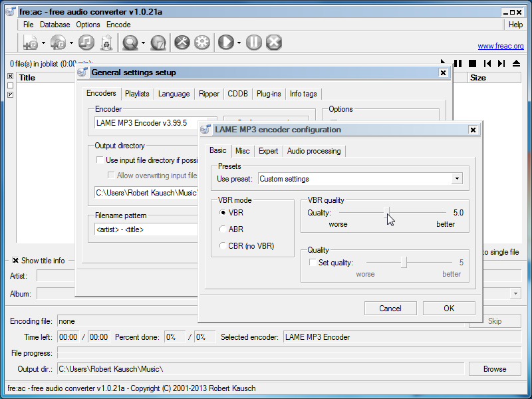Image resolution: width=532 pixels, height=399 pixels.
Task: Click the remove selected title music-note icon
Action: pyautogui.click(x=86, y=43)
